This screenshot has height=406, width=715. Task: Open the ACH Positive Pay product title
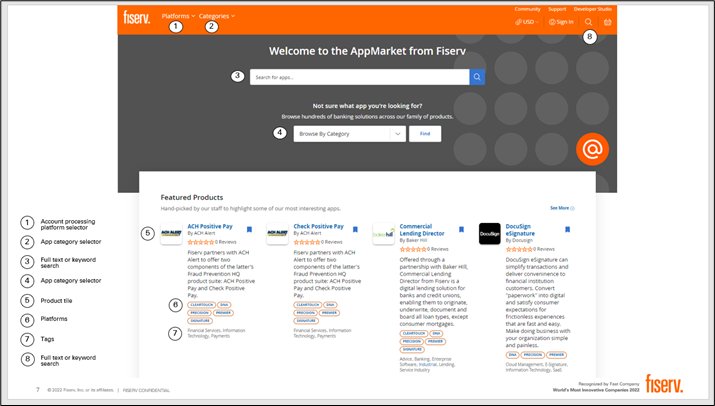click(210, 226)
